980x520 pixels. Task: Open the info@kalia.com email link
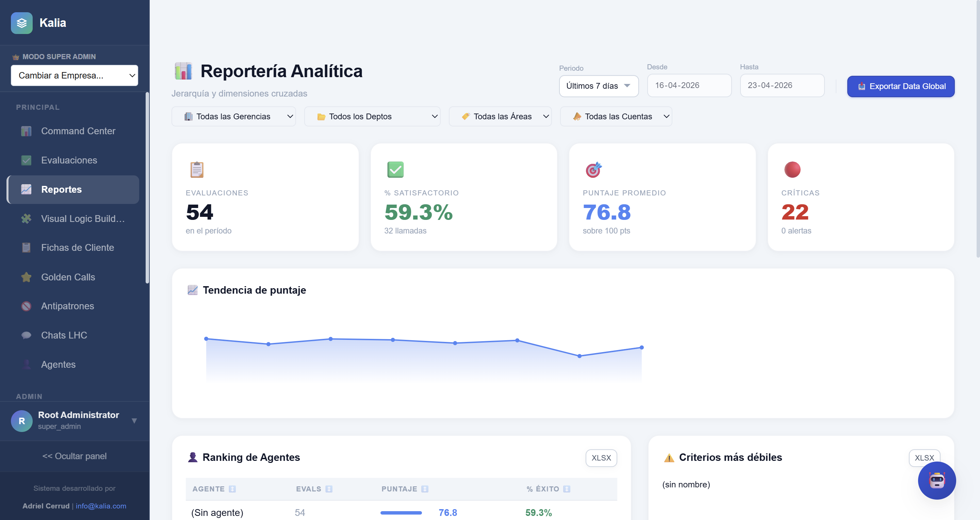click(x=101, y=506)
